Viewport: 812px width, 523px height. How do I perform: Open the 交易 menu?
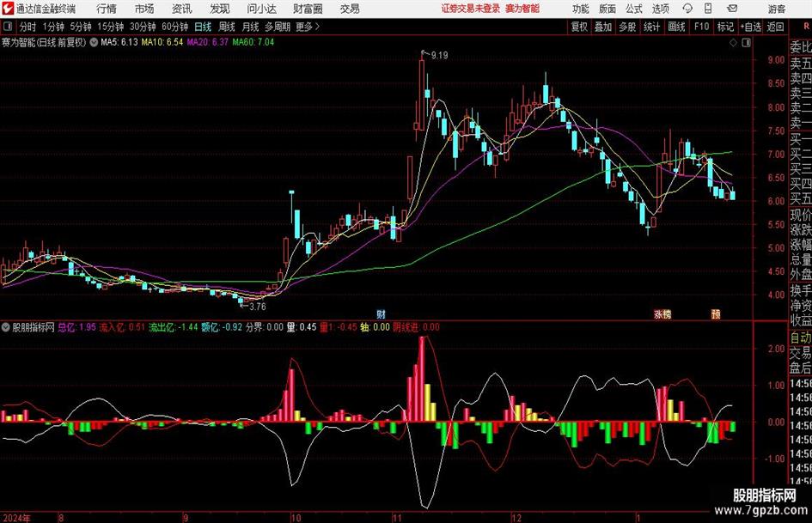click(x=350, y=9)
